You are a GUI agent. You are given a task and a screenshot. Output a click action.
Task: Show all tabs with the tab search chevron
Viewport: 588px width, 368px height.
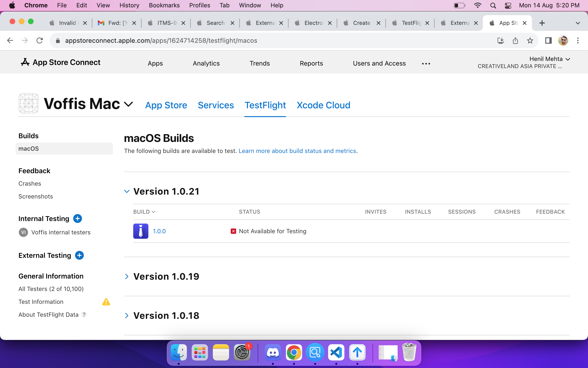point(578,23)
